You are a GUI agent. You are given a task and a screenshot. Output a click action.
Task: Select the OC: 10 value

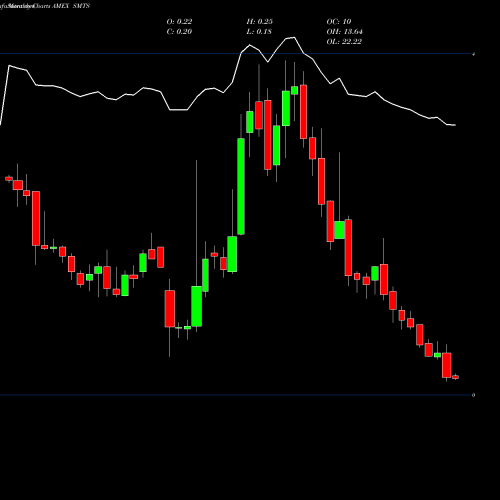[339, 22]
